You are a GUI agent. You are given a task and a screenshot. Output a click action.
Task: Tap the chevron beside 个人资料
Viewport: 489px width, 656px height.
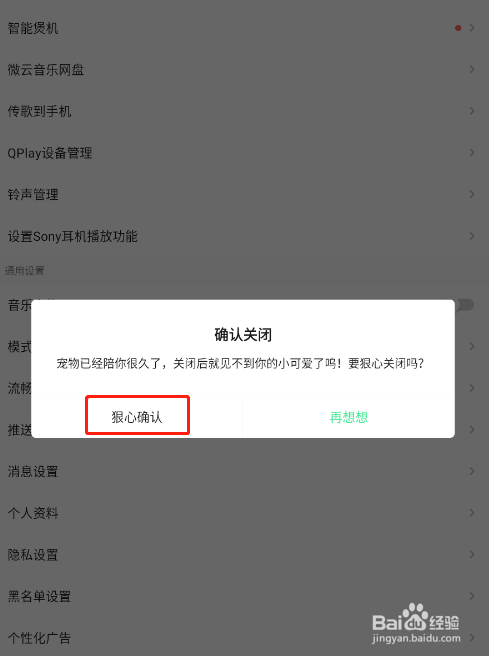(x=472, y=513)
